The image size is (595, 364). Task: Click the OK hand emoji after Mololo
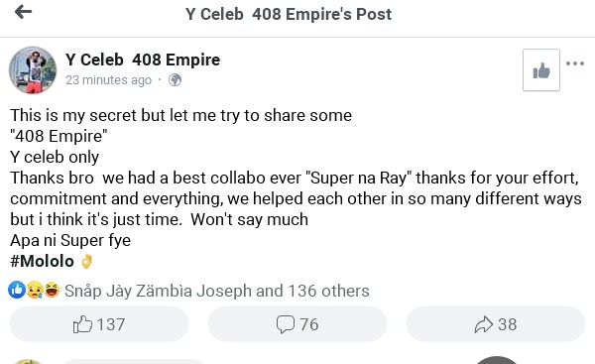coord(86,262)
